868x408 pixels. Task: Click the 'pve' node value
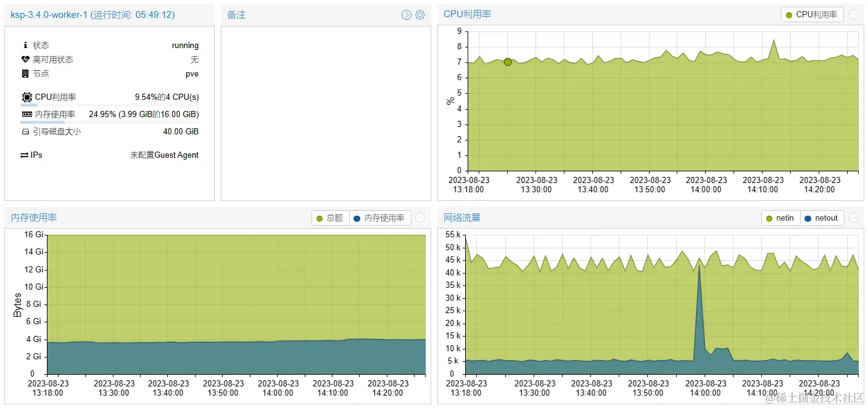click(x=192, y=73)
